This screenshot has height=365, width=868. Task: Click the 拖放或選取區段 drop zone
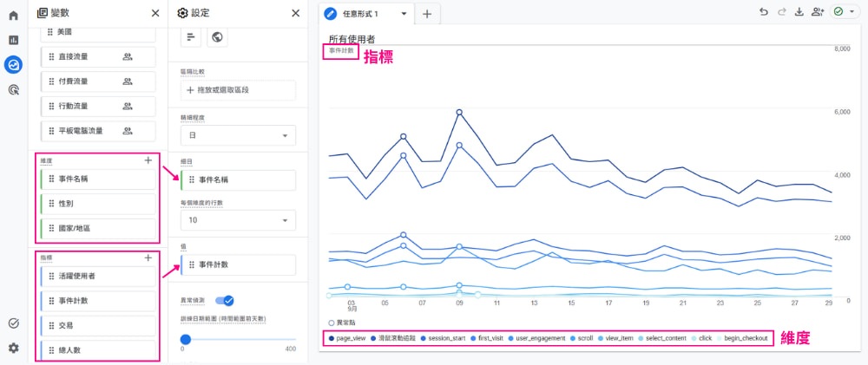point(238,90)
